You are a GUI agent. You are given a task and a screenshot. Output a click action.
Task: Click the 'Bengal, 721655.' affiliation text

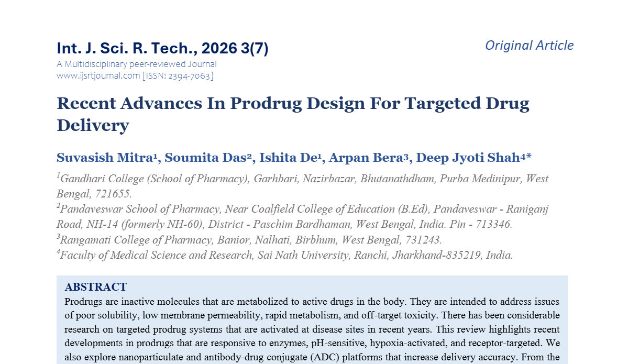pyautogui.click(x=94, y=194)
